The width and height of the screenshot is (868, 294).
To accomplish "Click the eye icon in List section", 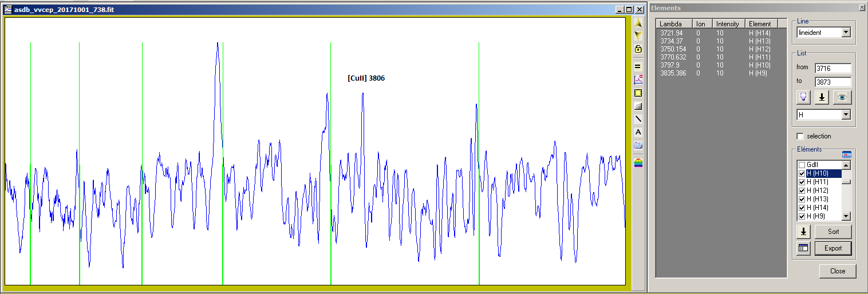I will point(841,97).
